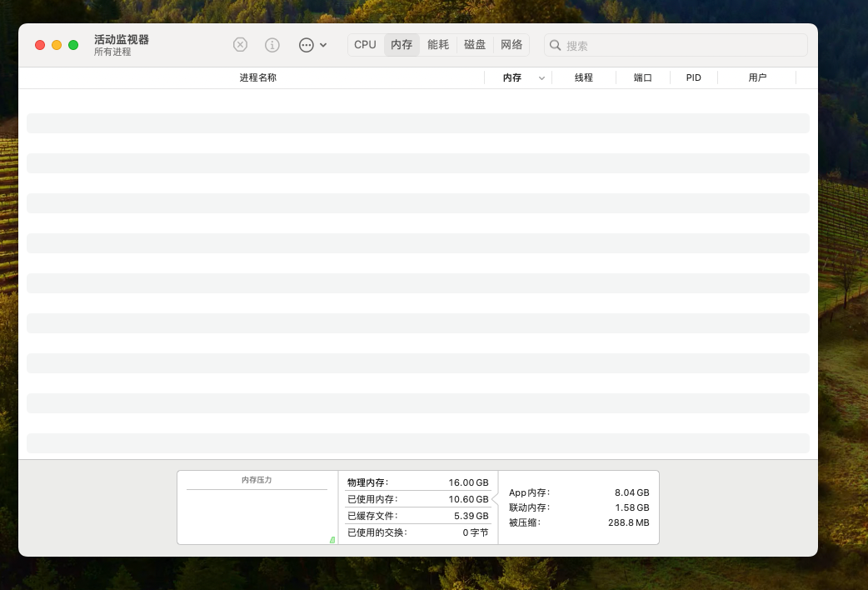
Task: Sort by 进程名称 column header
Action: click(x=257, y=77)
